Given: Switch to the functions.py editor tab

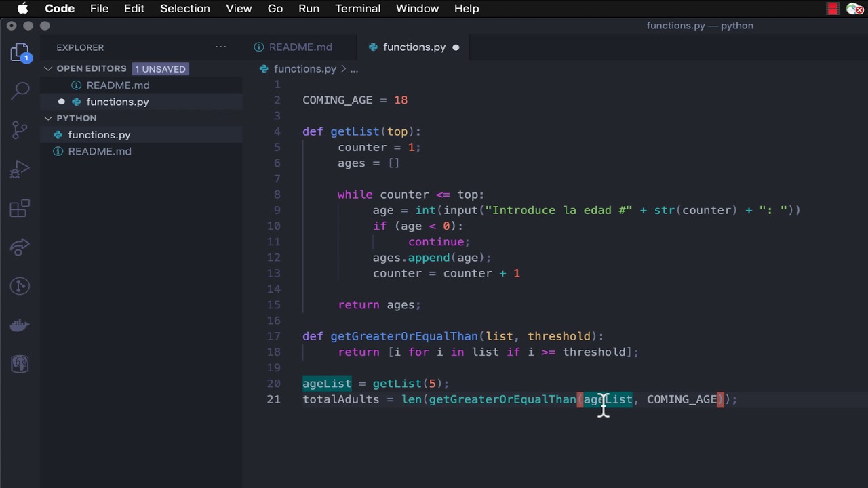Looking at the screenshot, I should (x=414, y=47).
